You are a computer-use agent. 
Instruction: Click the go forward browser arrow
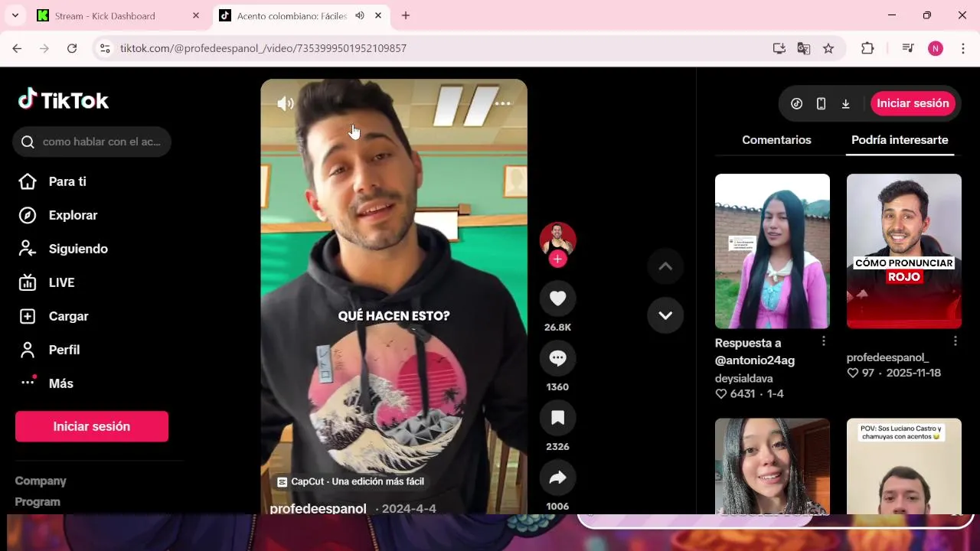click(44, 48)
